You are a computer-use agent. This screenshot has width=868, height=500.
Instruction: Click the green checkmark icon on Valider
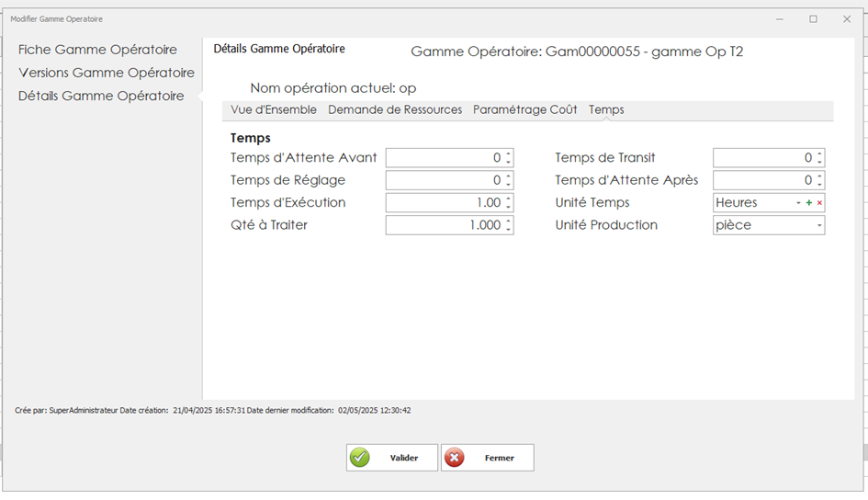tap(360, 458)
